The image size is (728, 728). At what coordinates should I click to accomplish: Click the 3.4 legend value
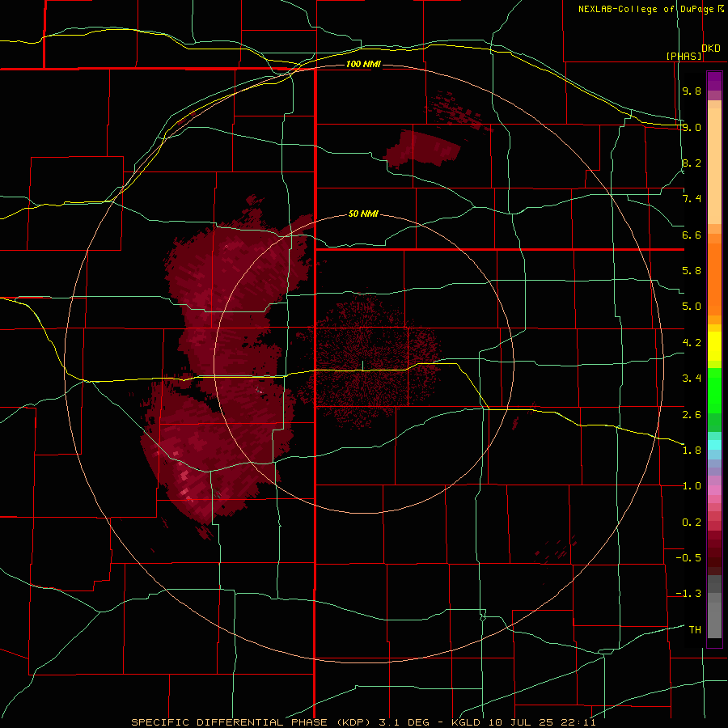692,379
